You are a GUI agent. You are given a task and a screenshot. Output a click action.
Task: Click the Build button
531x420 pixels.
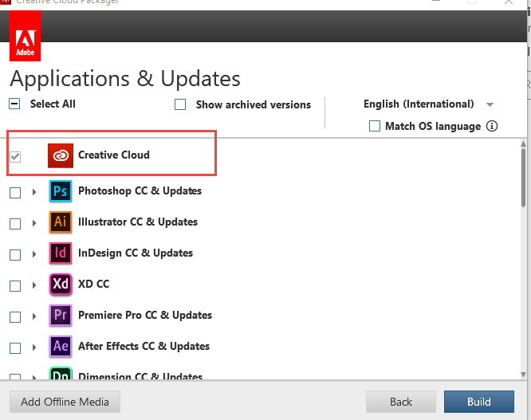coord(479,402)
